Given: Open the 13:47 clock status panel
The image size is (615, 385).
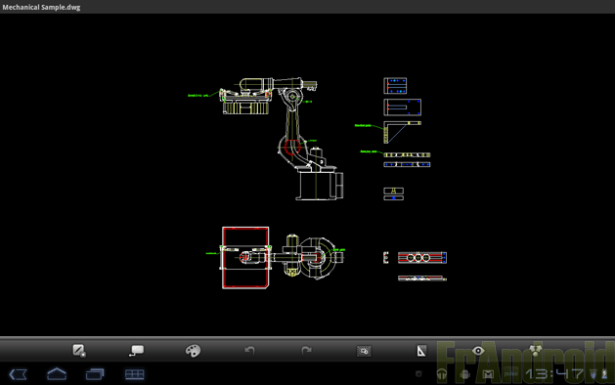Looking at the screenshot, I should tap(554, 374).
